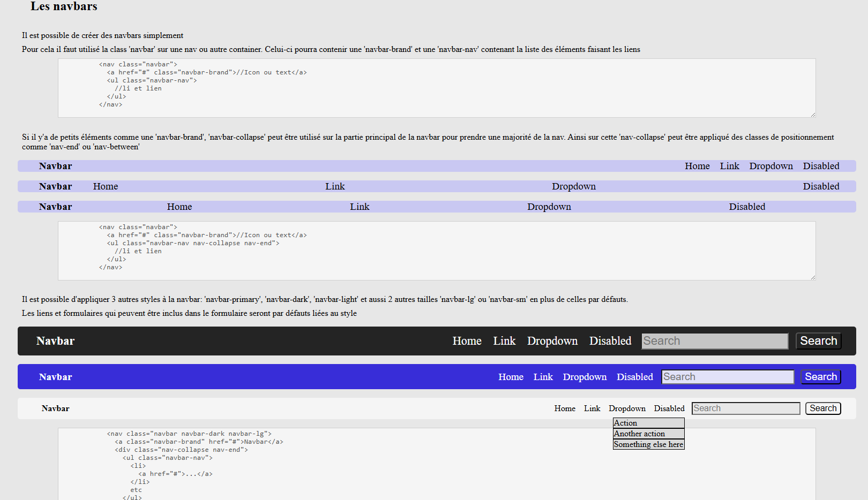Click the Search button in the light navbar
This screenshot has width=868, height=500.
click(823, 408)
